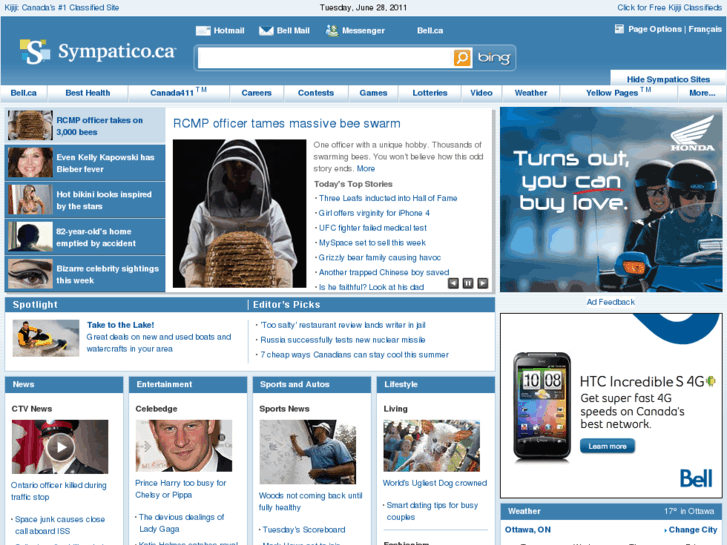Open the Bell Mail envelope icon
The image size is (727, 545).
coord(266,31)
